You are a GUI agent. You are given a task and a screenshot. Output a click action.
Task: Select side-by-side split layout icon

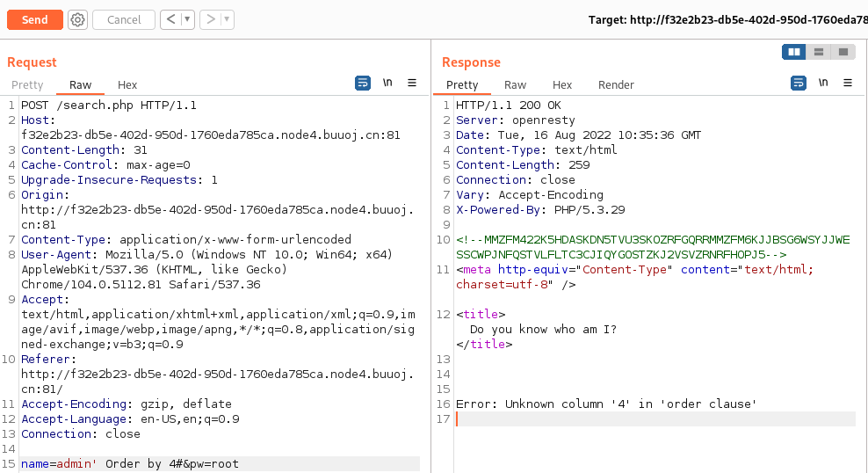coord(794,52)
